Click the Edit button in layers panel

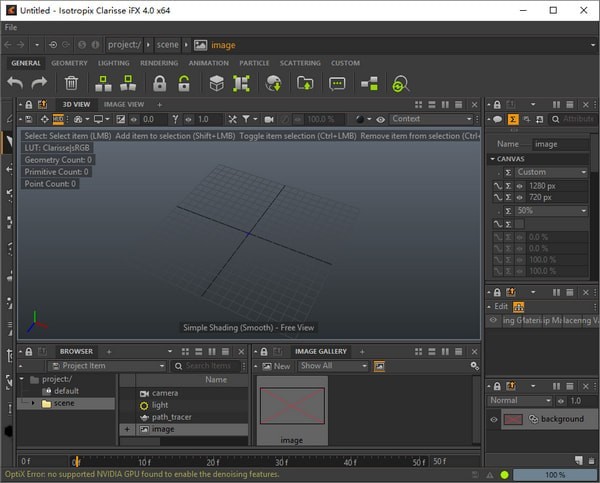pos(501,306)
